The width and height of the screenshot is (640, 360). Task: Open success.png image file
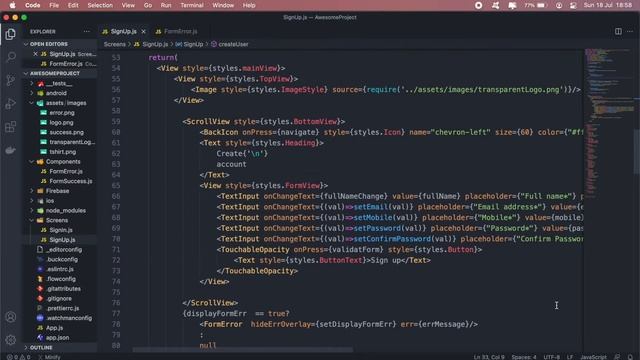pyautogui.click(x=67, y=132)
